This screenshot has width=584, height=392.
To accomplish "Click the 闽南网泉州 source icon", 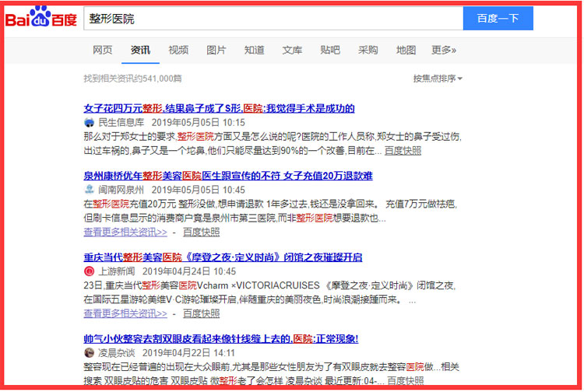I will tap(89, 190).
